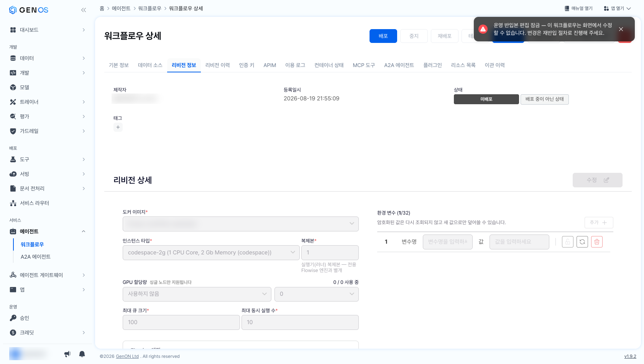Open the GPU 할당량 사용하지 않음 dropdown
This screenshot has height=364, width=644.
coord(197,294)
